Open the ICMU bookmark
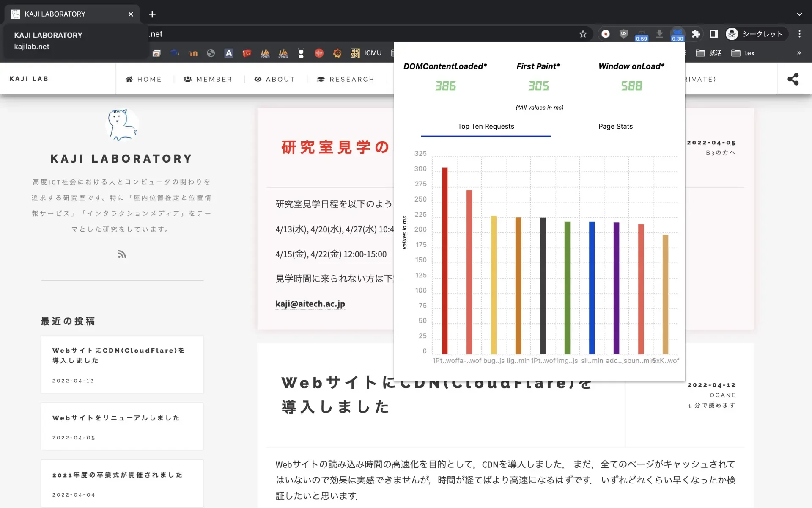The height and width of the screenshot is (508, 812). [366, 53]
